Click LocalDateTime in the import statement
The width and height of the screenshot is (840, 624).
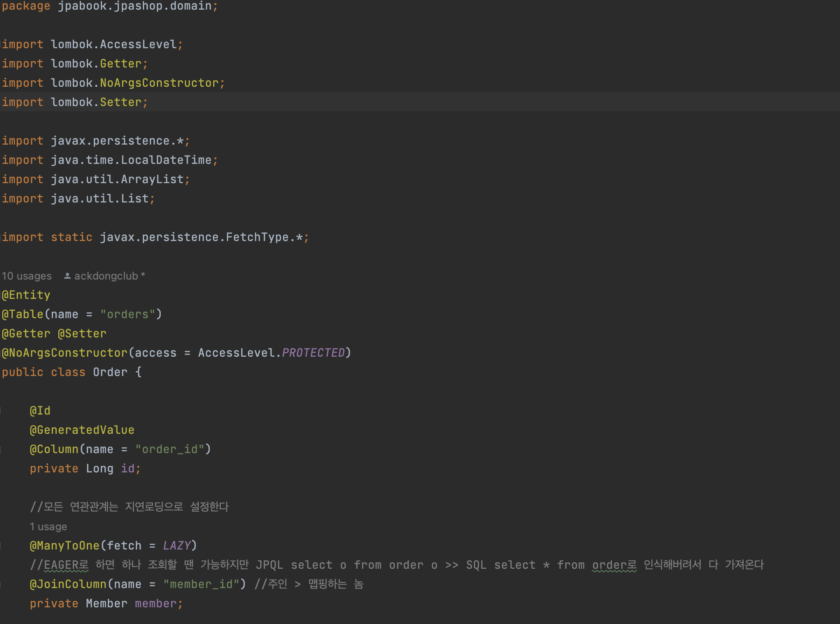[x=166, y=160]
